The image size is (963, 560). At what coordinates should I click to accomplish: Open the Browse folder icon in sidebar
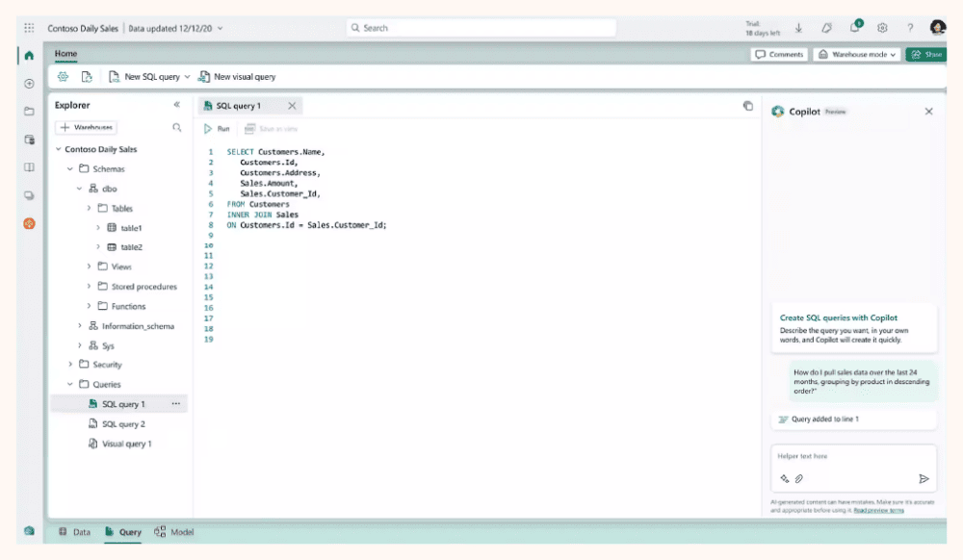click(x=29, y=111)
